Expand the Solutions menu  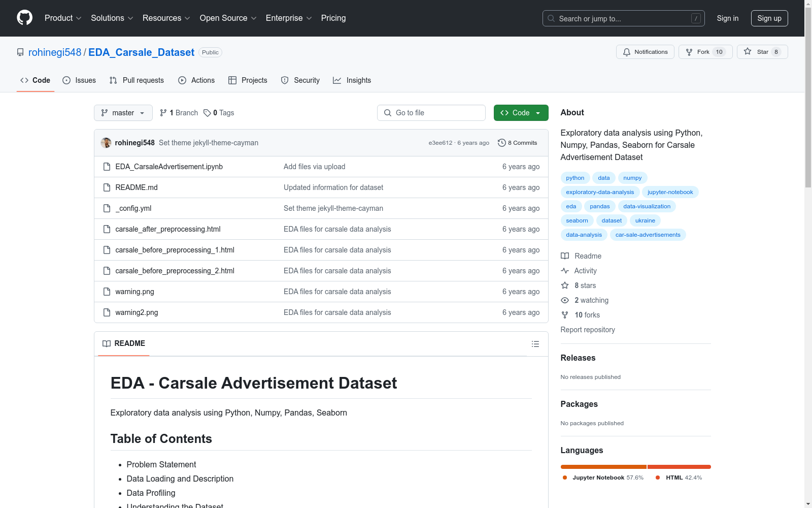click(x=112, y=18)
